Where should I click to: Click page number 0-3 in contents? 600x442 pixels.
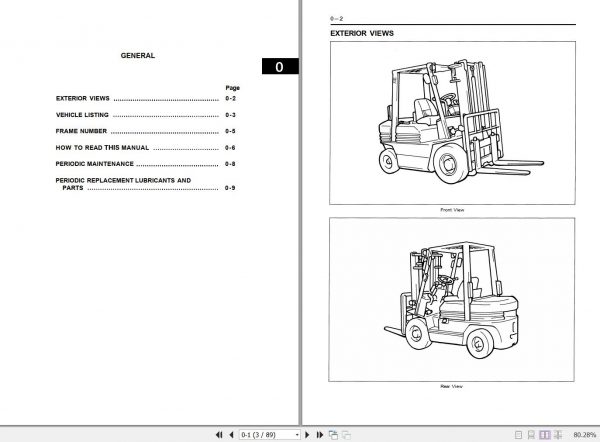(x=230, y=115)
